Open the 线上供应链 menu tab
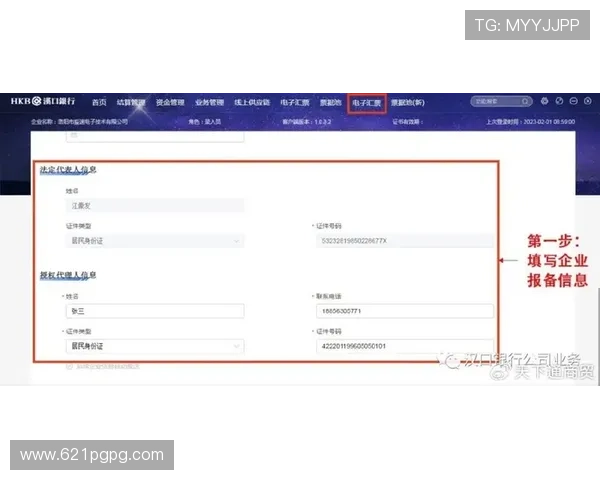Screen dimensions: 600x480 (252, 102)
